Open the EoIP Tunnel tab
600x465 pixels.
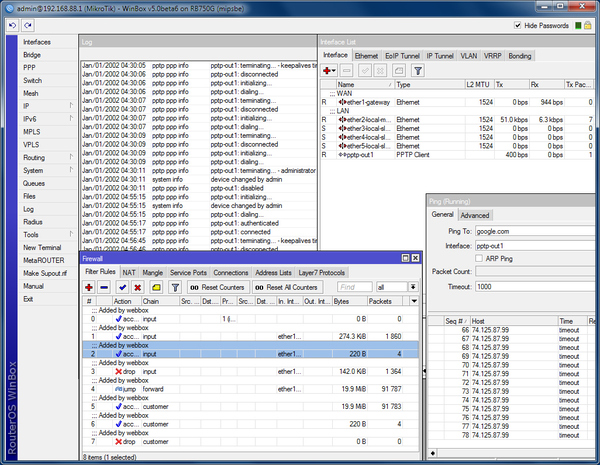click(400, 56)
